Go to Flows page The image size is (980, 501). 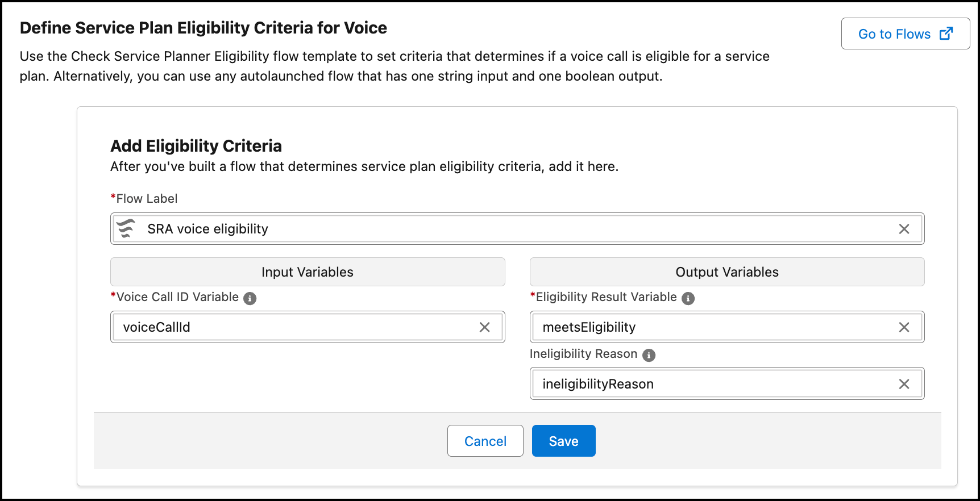(x=905, y=34)
